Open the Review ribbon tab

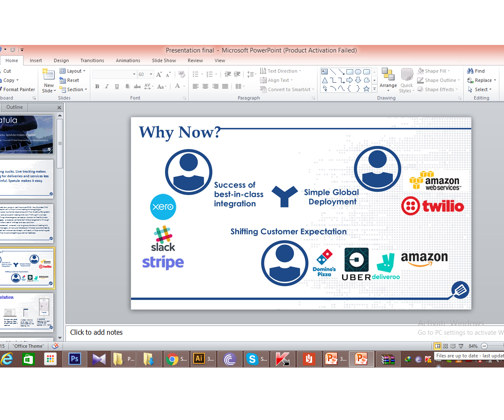[195, 60]
